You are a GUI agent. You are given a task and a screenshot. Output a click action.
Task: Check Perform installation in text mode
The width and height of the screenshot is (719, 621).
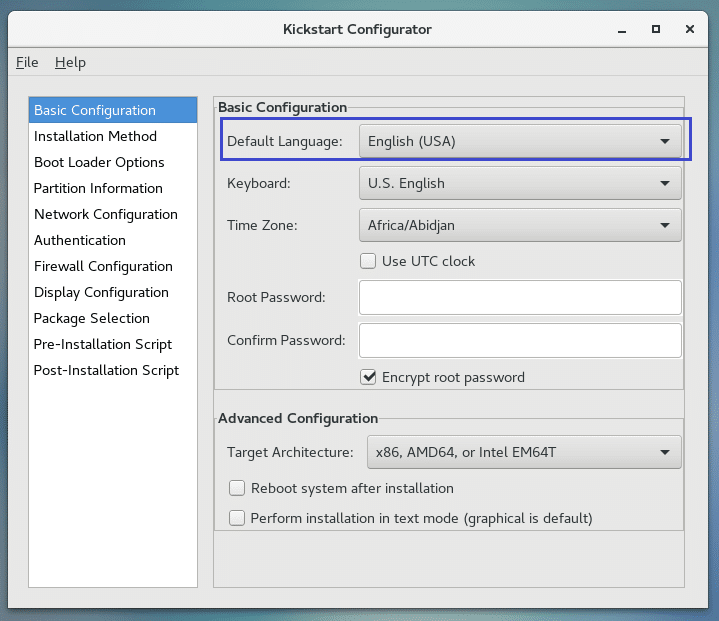click(x=237, y=518)
